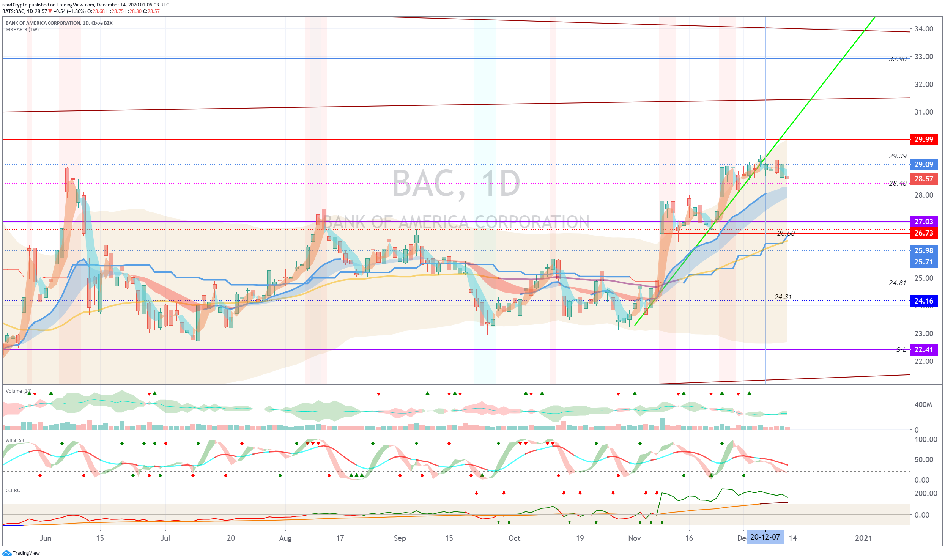
Task: Click the 26.60 line annotation
Action: point(786,233)
